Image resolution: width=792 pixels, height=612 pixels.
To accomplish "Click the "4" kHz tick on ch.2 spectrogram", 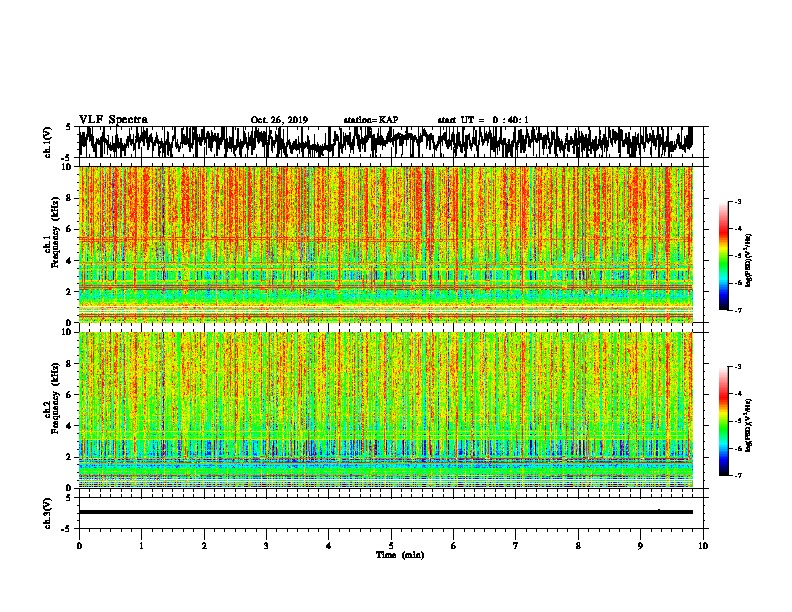I will [70, 426].
